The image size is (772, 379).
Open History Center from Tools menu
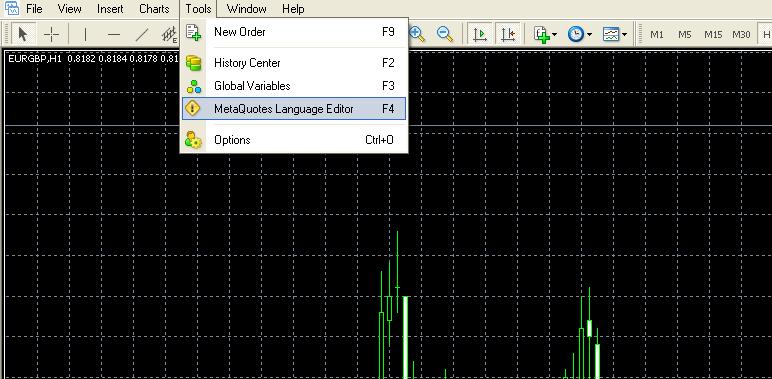coord(294,63)
